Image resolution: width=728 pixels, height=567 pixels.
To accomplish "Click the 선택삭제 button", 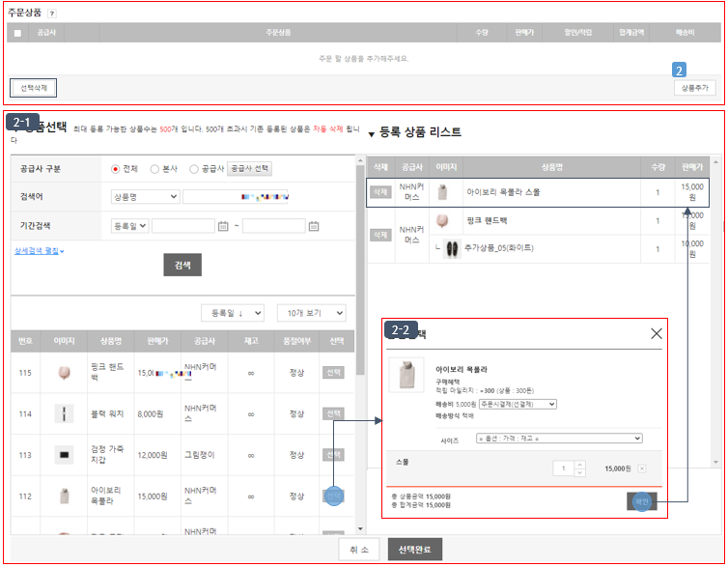I will tap(34, 88).
